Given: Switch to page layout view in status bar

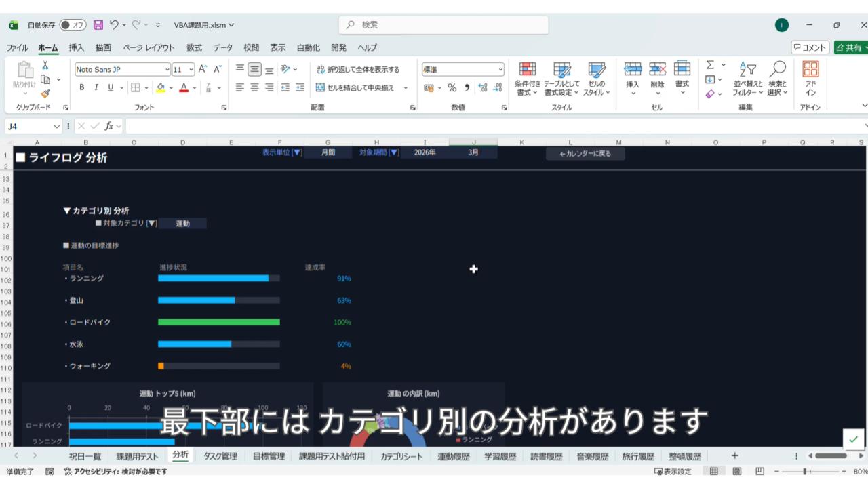Looking at the screenshot, I should 736,472.
